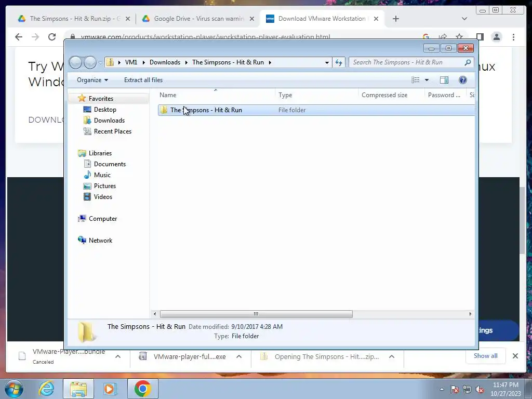Sort by Compressed size column
This screenshot has width=532, height=399.
click(391, 95)
